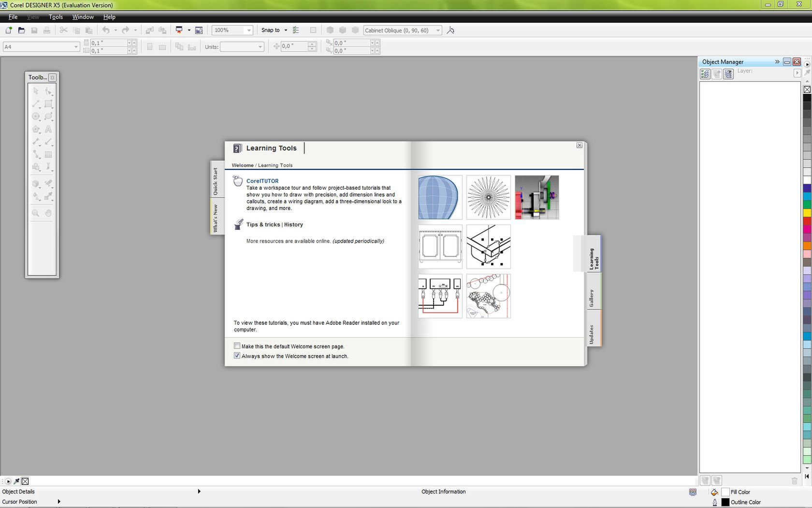Select the Pick tool in Toolbox
The height and width of the screenshot is (508, 812).
tap(36, 91)
